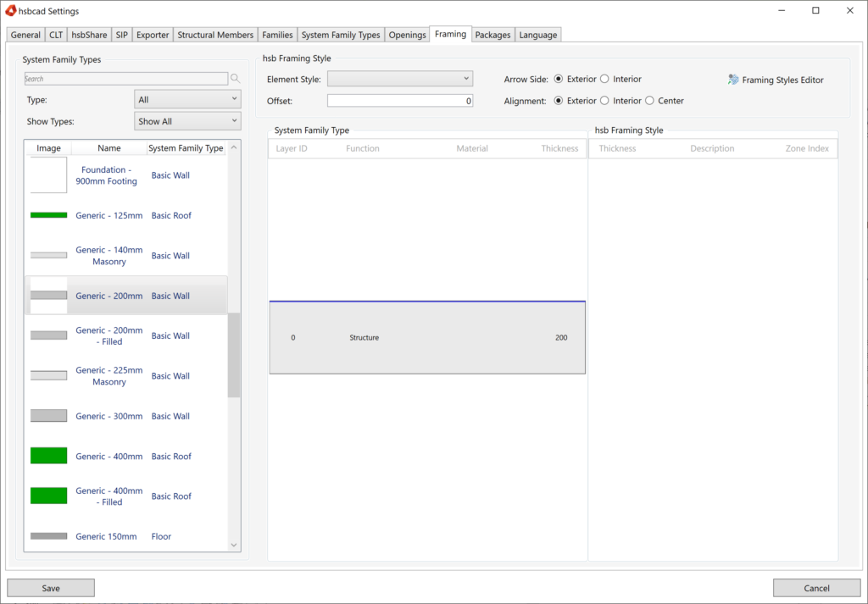Select Generic - 200mm - Filled row

click(125, 335)
